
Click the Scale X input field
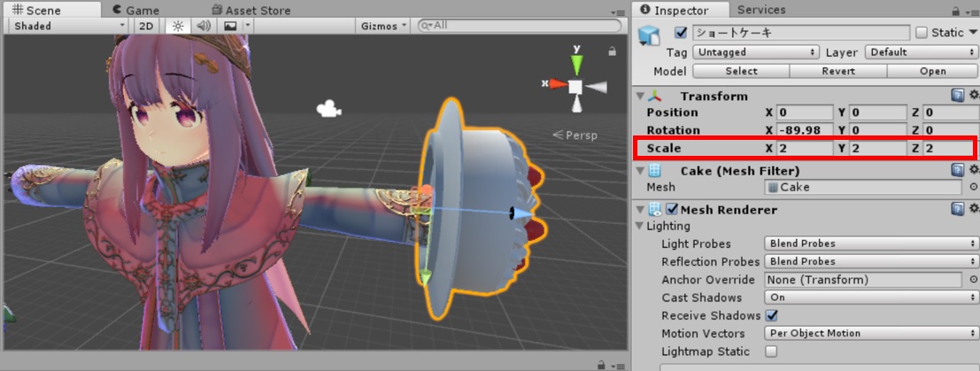[x=805, y=148]
